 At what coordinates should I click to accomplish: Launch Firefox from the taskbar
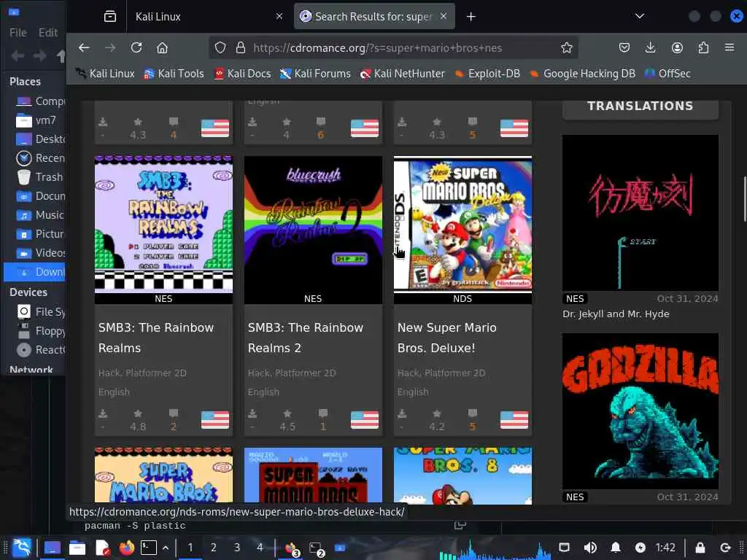coord(126,548)
